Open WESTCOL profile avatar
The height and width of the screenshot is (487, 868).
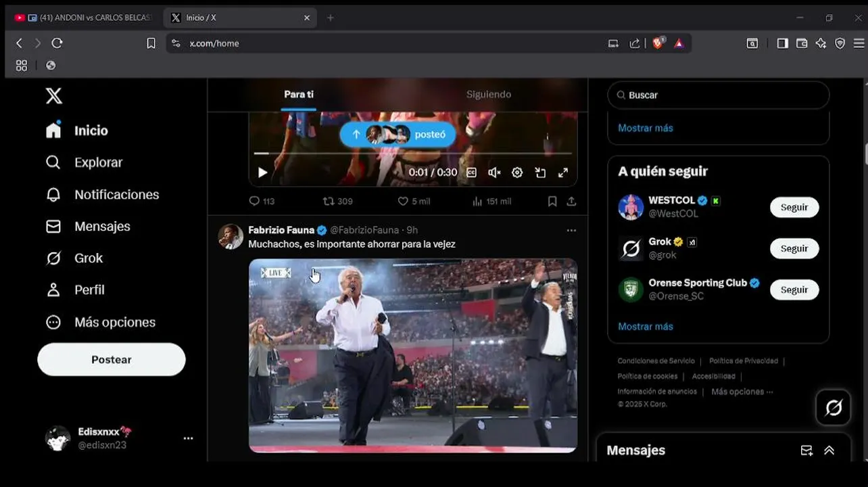[x=631, y=207]
